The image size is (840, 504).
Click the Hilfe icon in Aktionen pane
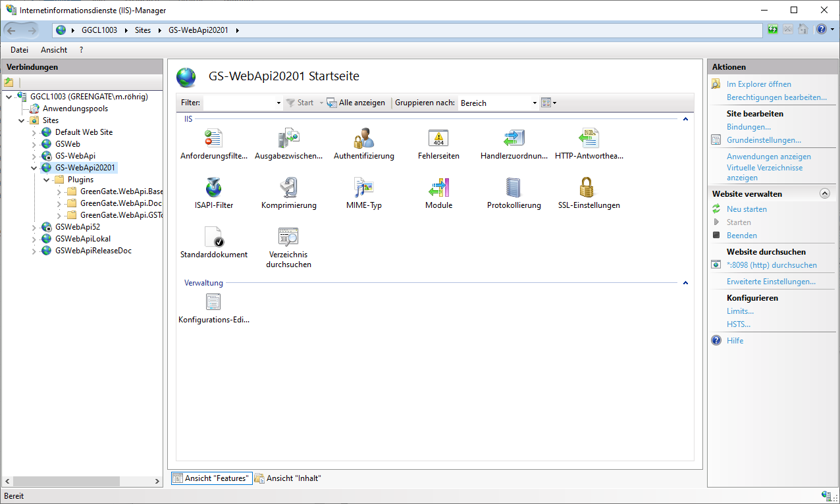click(x=716, y=341)
